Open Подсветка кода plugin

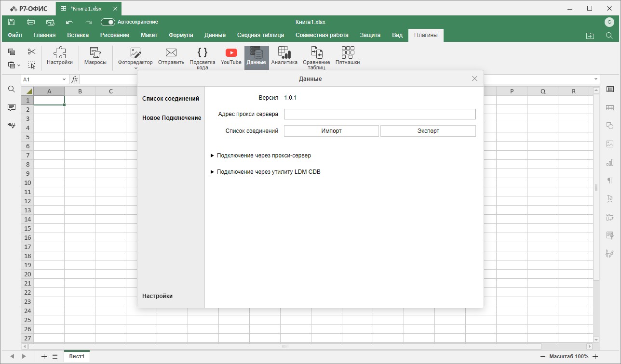pos(202,56)
